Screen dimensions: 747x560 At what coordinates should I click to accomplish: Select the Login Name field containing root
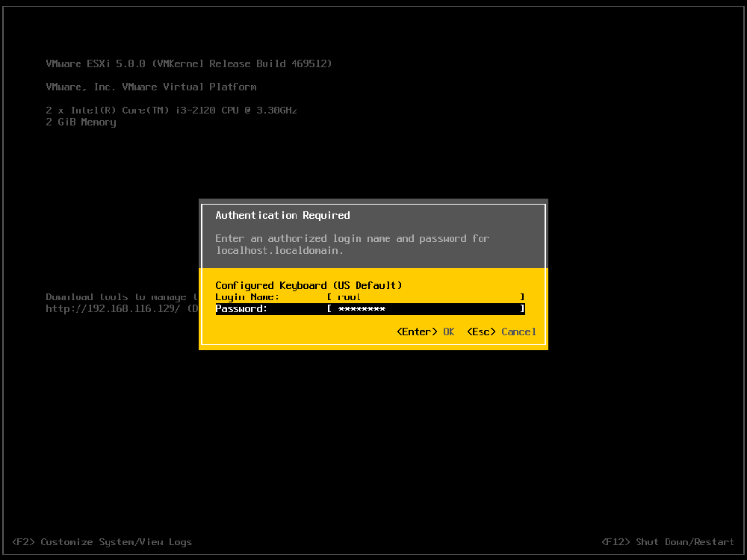[x=427, y=297]
